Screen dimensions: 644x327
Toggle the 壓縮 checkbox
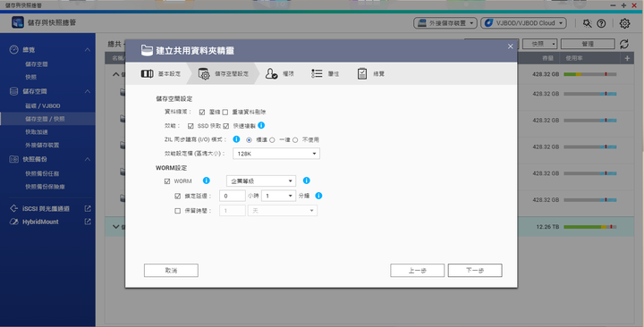point(202,112)
